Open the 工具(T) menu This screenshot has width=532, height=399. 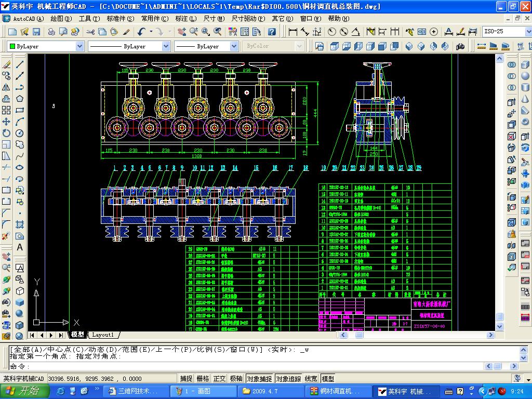click(89, 19)
